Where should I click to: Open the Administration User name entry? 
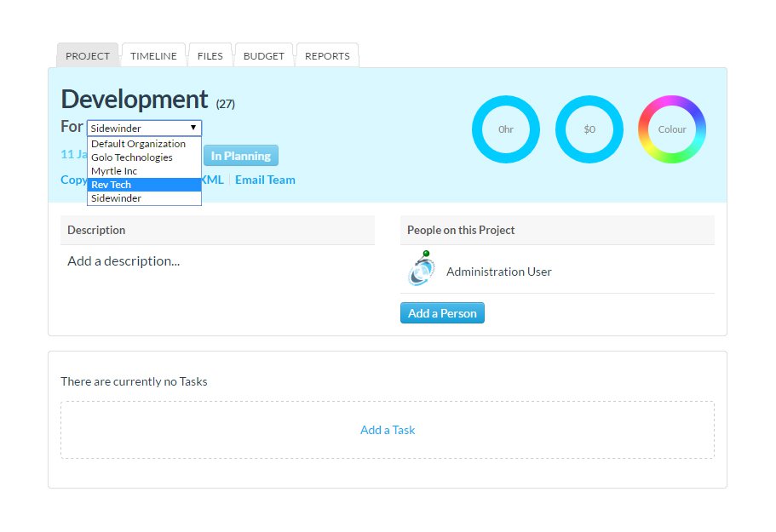coord(499,272)
